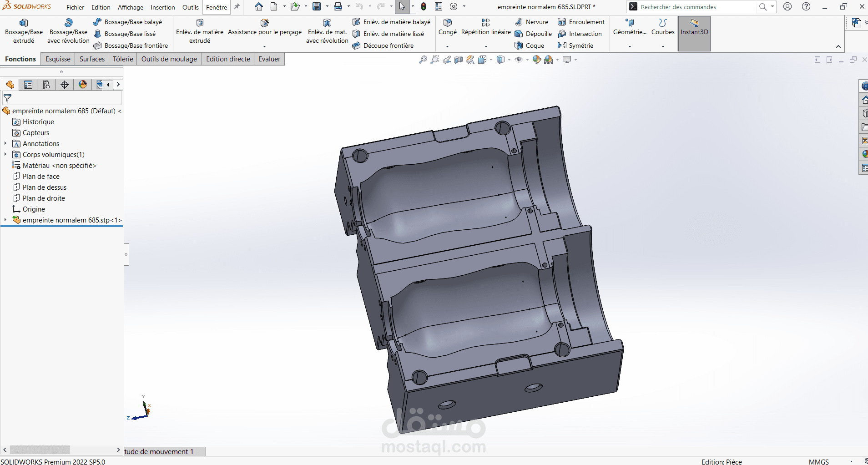Toggle the Select cursor tool
868x465 pixels.
(402, 7)
